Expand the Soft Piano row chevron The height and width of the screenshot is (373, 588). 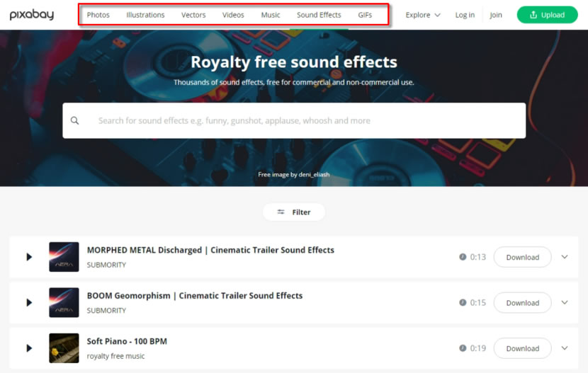tap(565, 348)
